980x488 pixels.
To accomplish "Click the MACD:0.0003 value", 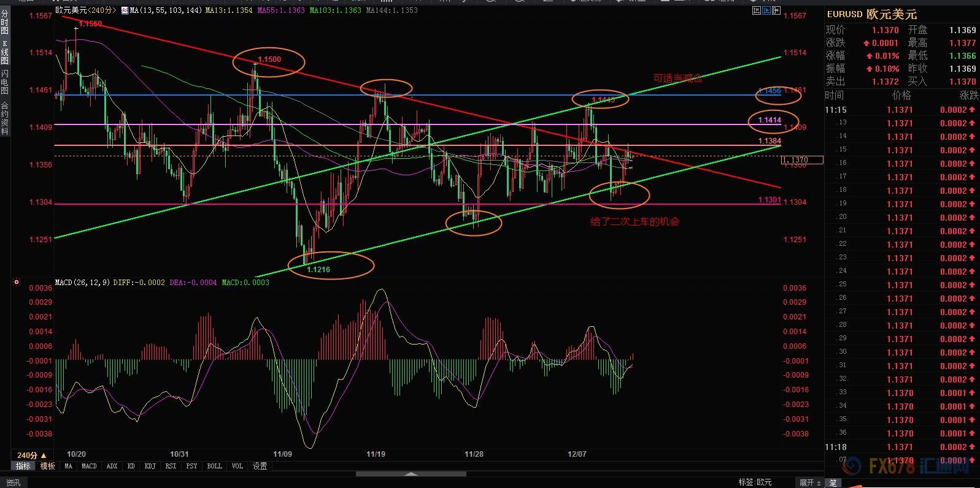I will (x=245, y=283).
